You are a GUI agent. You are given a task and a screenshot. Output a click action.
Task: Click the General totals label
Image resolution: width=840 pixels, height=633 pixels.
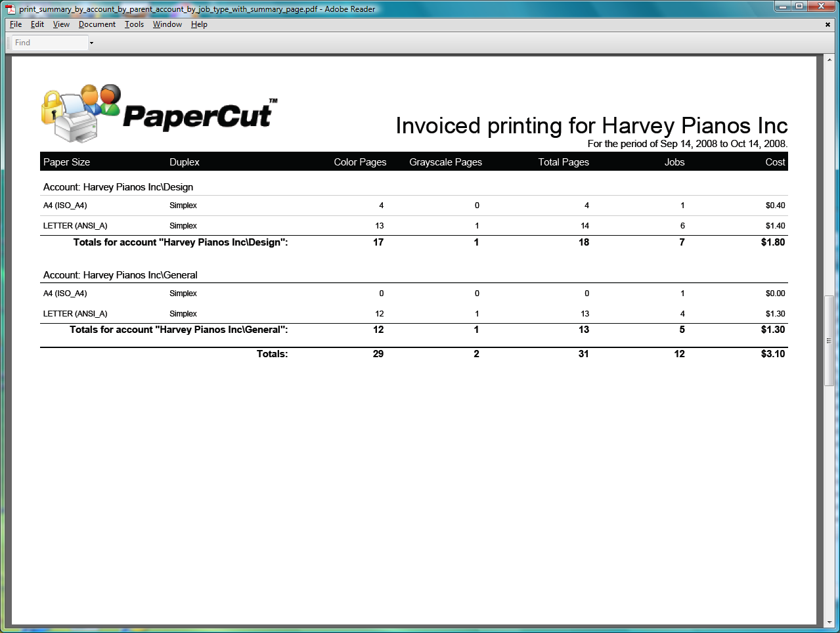(x=179, y=330)
